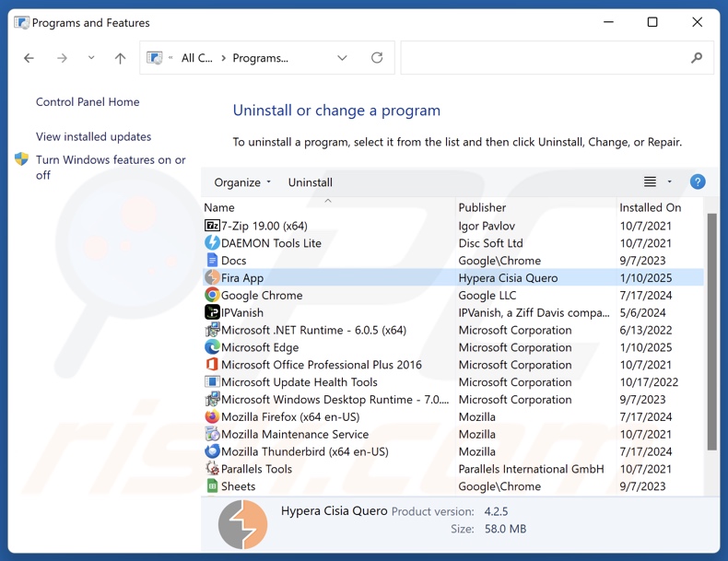The width and height of the screenshot is (728, 561).
Task: Click the IPVanish icon
Action: pos(212,312)
